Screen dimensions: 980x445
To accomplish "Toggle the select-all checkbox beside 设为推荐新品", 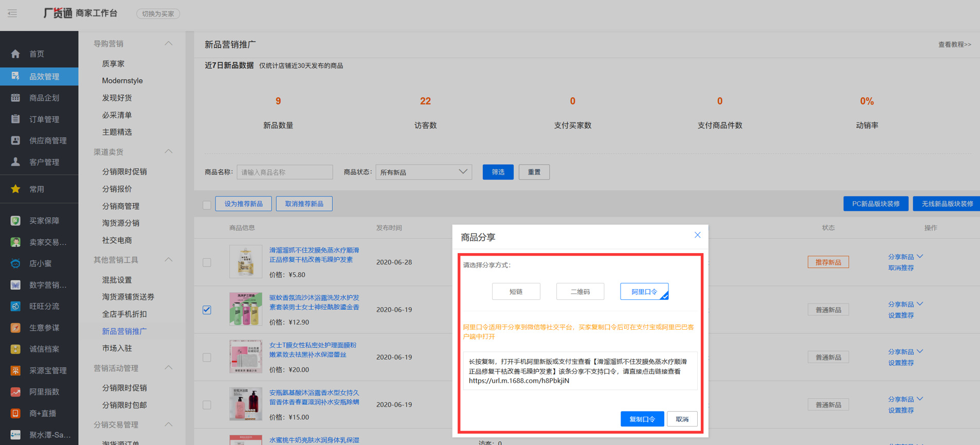I will click(x=207, y=205).
